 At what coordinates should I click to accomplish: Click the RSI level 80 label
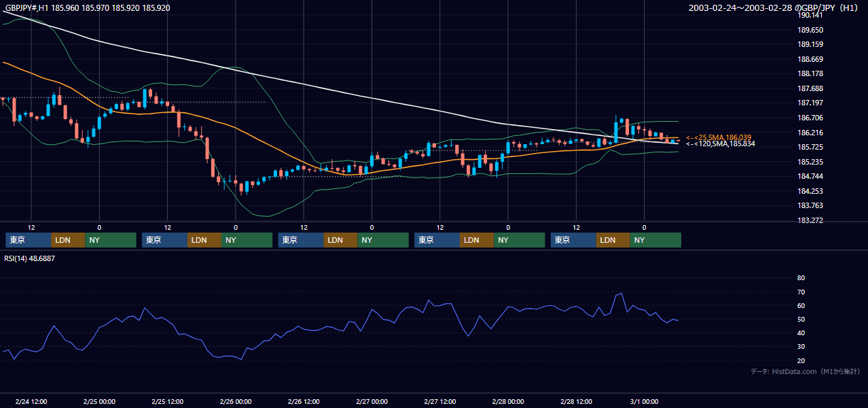click(x=801, y=278)
